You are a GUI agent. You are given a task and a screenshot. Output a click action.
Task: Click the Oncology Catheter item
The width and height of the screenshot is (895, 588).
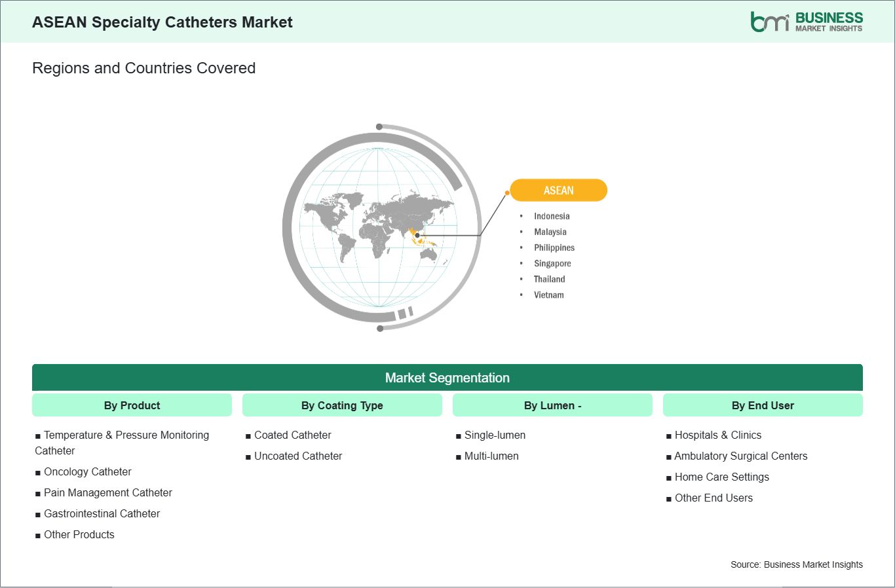click(87, 471)
